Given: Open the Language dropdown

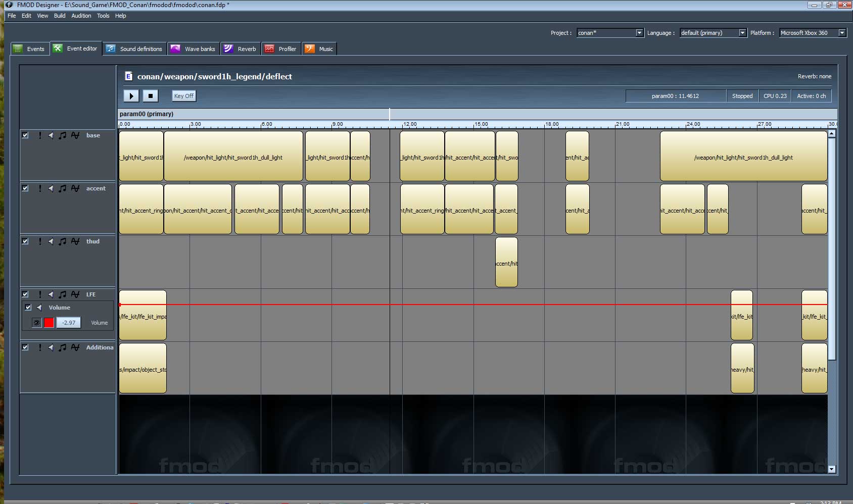Looking at the screenshot, I should 713,33.
